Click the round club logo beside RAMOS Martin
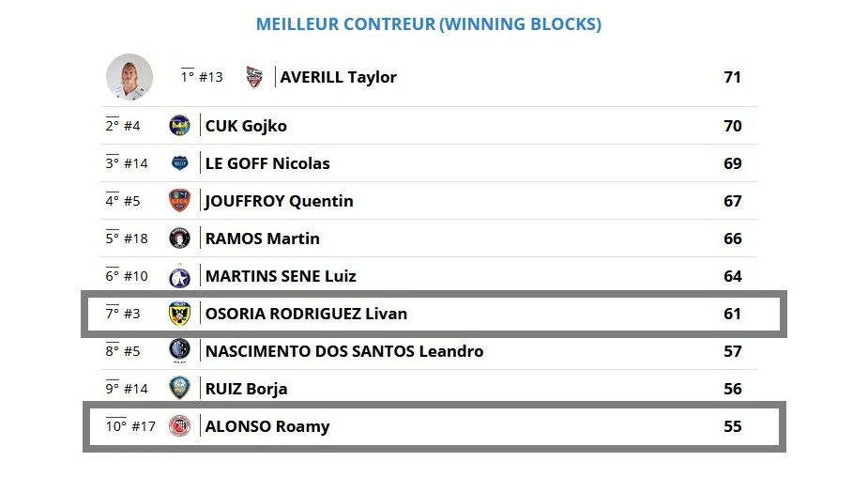Screen dimensions: 868x477 point(179,238)
